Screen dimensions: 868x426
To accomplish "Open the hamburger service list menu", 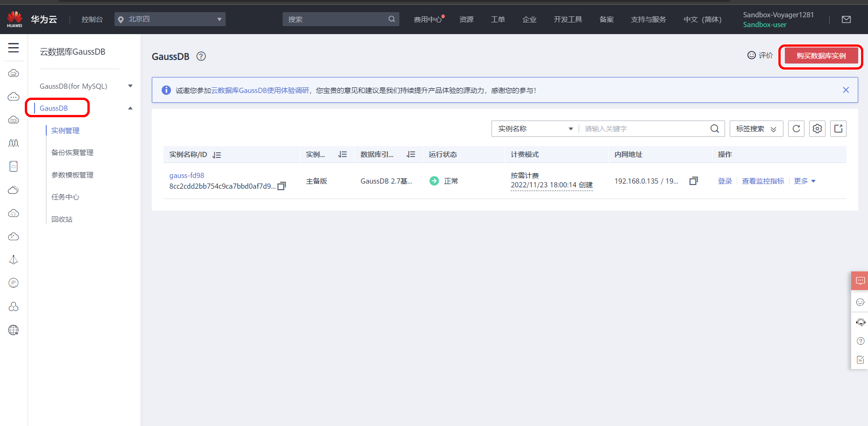I will tap(14, 48).
